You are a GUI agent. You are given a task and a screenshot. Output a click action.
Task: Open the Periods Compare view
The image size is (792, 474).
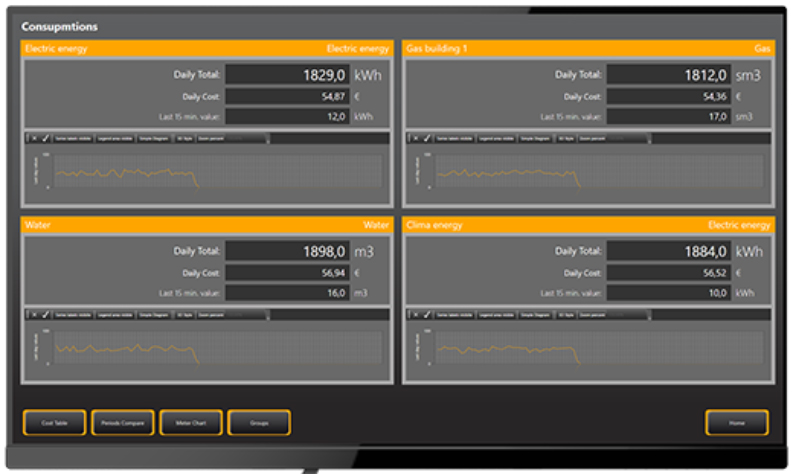[x=123, y=423]
